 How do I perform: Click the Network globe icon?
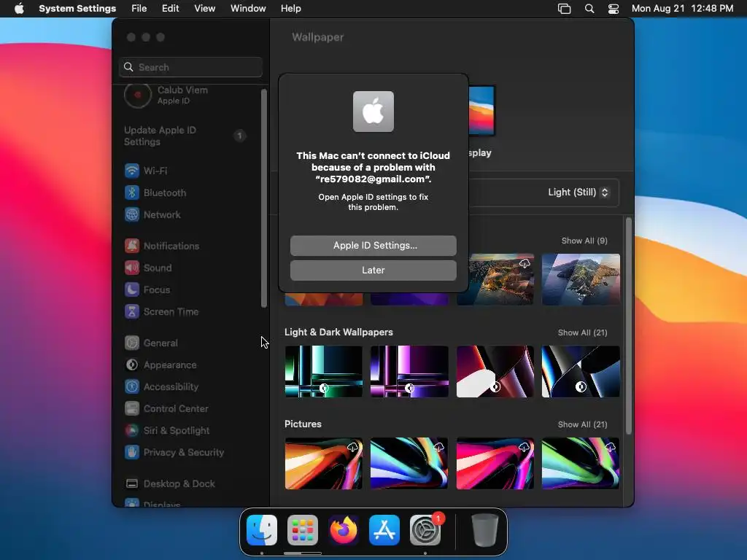point(132,214)
